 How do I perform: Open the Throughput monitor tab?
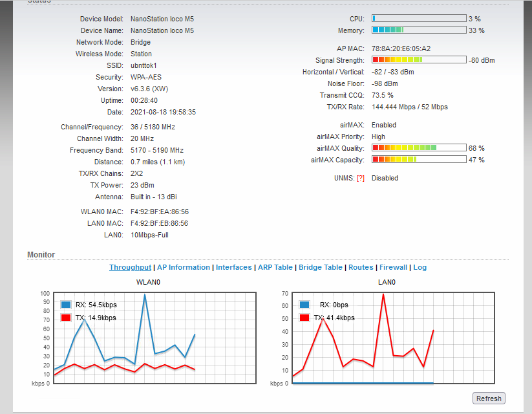pos(130,267)
